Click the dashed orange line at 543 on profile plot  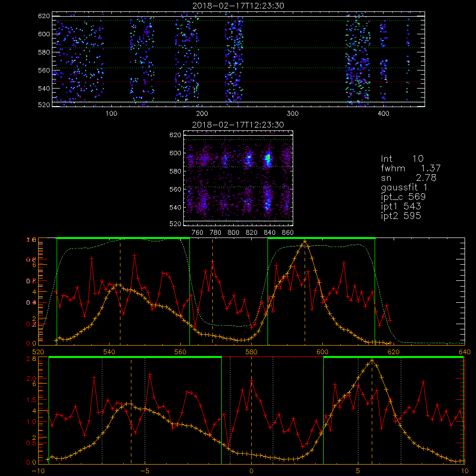120,291
